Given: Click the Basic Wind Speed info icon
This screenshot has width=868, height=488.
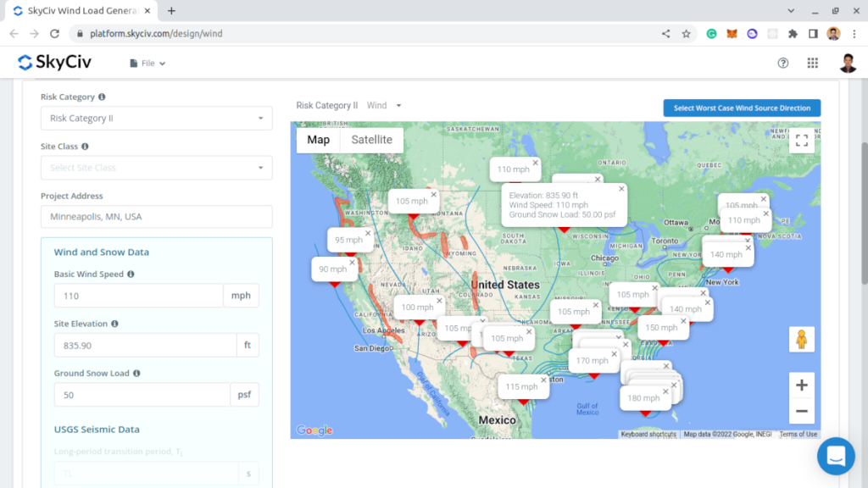Looking at the screenshot, I should click(x=131, y=274).
